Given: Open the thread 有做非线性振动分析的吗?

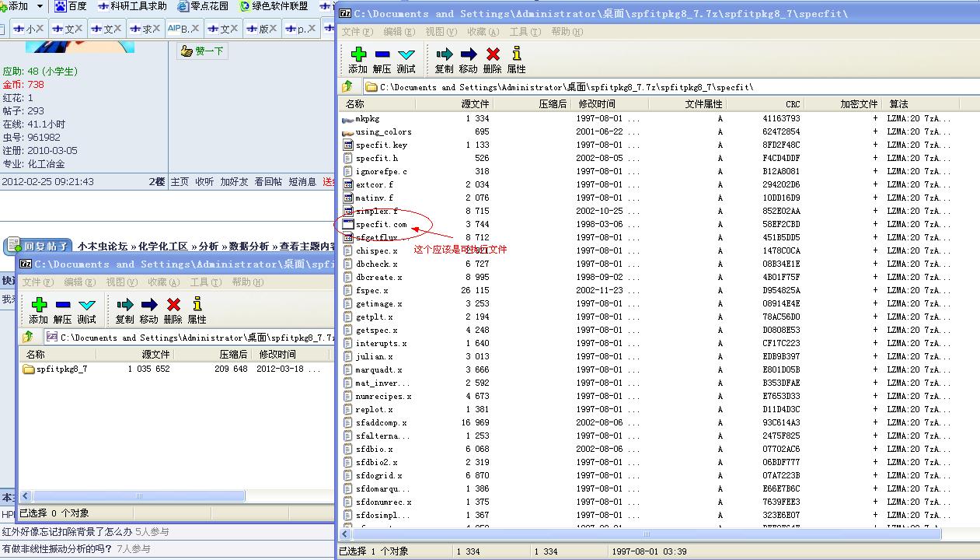Looking at the screenshot, I should pyautogui.click(x=57, y=549).
